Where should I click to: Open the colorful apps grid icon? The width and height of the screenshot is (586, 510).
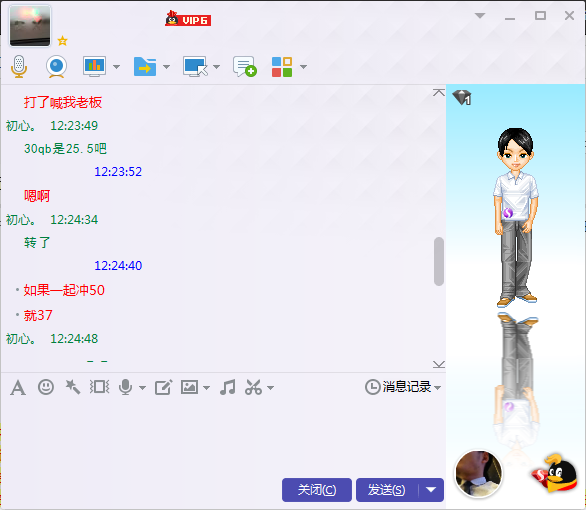pyautogui.click(x=282, y=67)
